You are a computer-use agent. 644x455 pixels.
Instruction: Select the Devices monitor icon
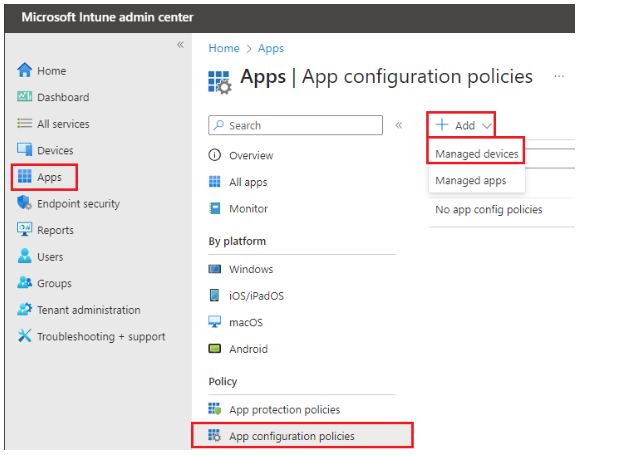pos(25,149)
